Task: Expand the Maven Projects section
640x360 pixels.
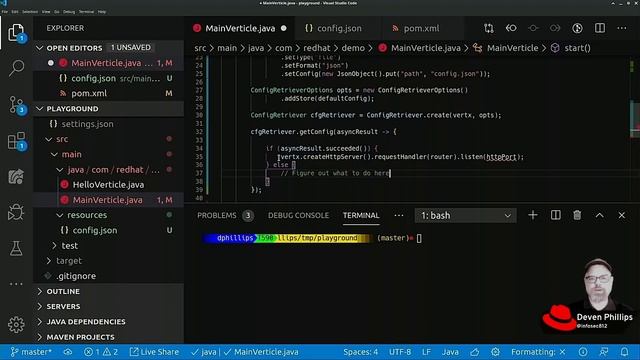Action: (109, 337)
